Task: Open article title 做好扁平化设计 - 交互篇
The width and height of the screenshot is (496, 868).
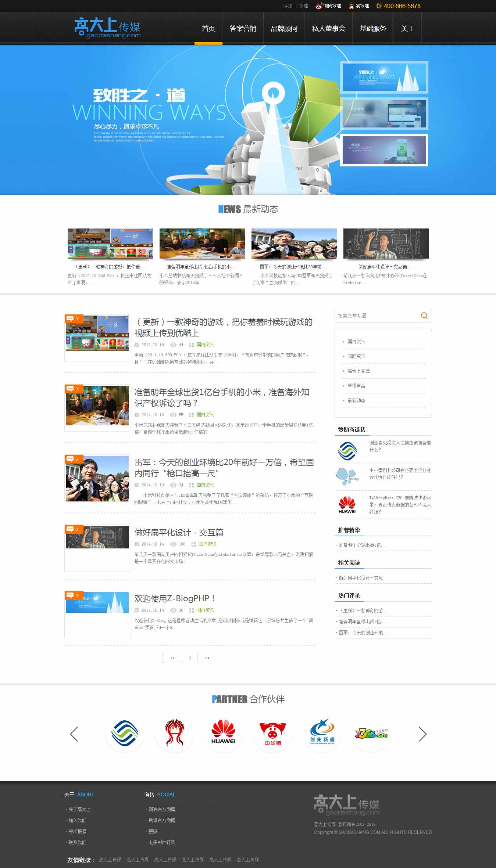Action: click(x=179, y=532)
